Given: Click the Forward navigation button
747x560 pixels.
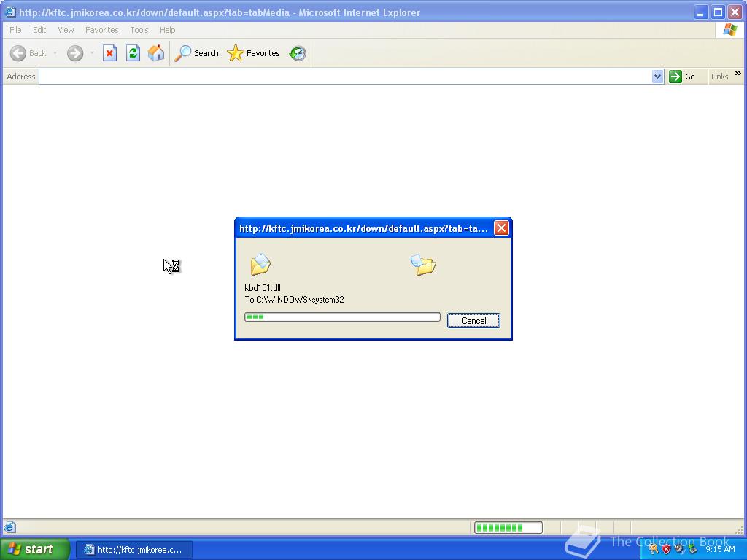Looking at the screenshot, I should 75,53.
